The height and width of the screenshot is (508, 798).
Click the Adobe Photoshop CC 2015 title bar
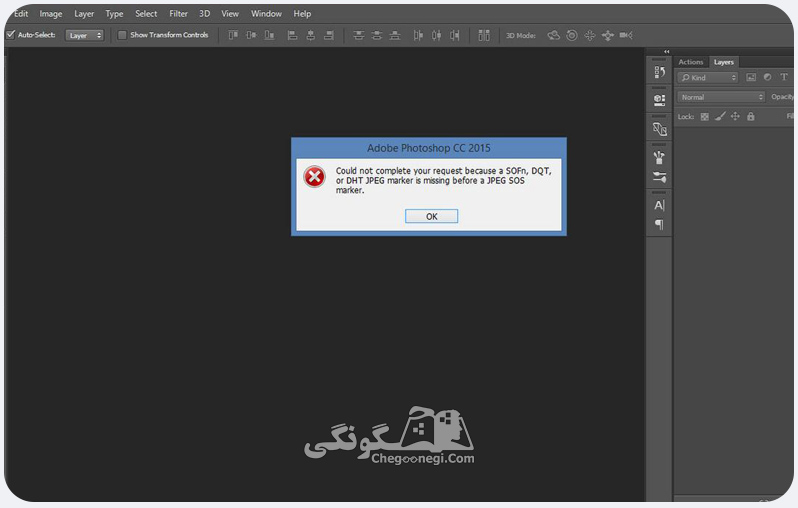429,148
